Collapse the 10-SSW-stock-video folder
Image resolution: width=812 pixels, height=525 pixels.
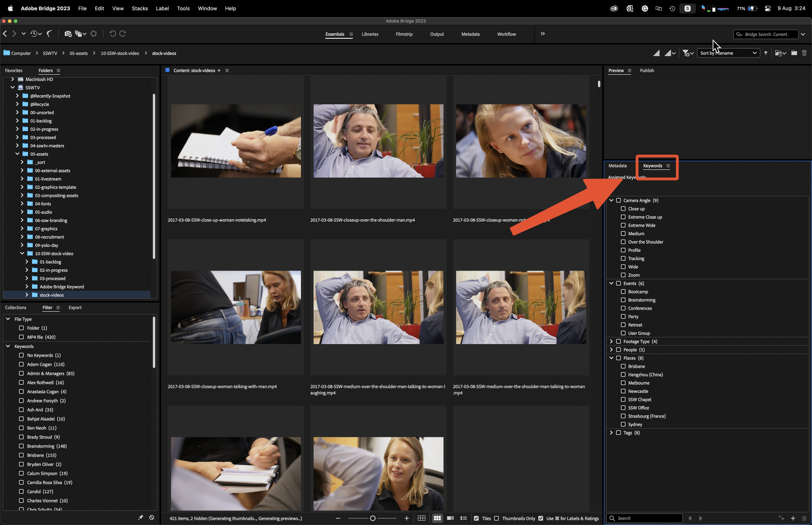point(22,254)
